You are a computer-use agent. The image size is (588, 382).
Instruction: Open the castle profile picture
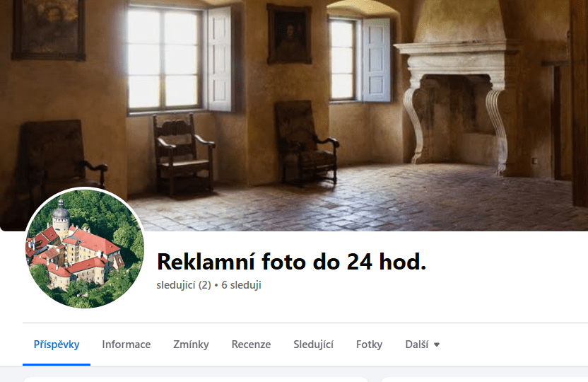(85, 248)
